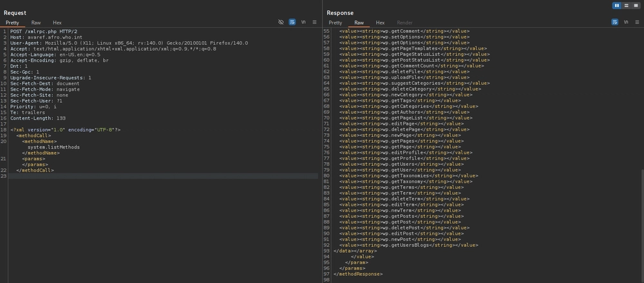Click the 'wp.deletePost' response line
Image resolution: width=644 pixels, height=283 pixels.
[404, 228]
